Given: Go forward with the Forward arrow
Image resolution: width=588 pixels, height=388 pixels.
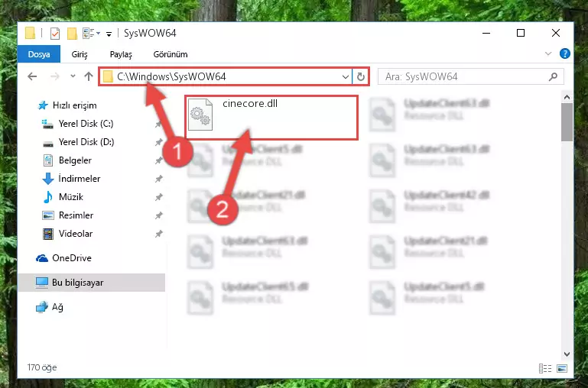Looking at the screenshot, I should tap(55, 77).
